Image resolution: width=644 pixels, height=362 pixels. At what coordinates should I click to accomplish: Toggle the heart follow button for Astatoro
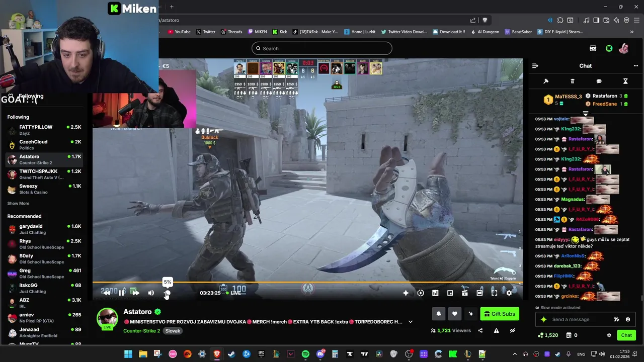tap(454, 314)
